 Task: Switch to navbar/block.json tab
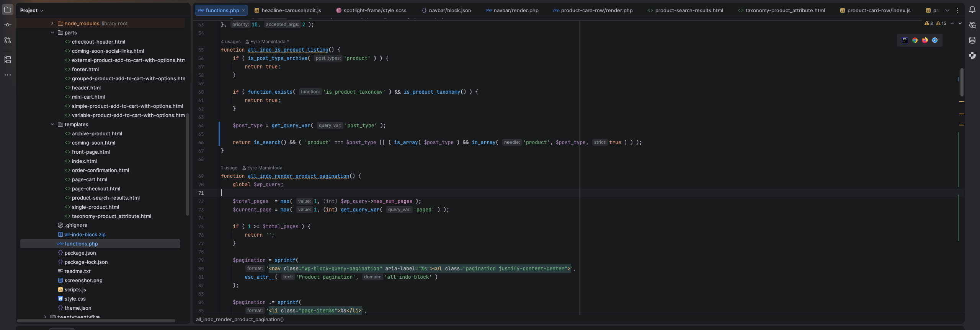[x=446, y=10]
